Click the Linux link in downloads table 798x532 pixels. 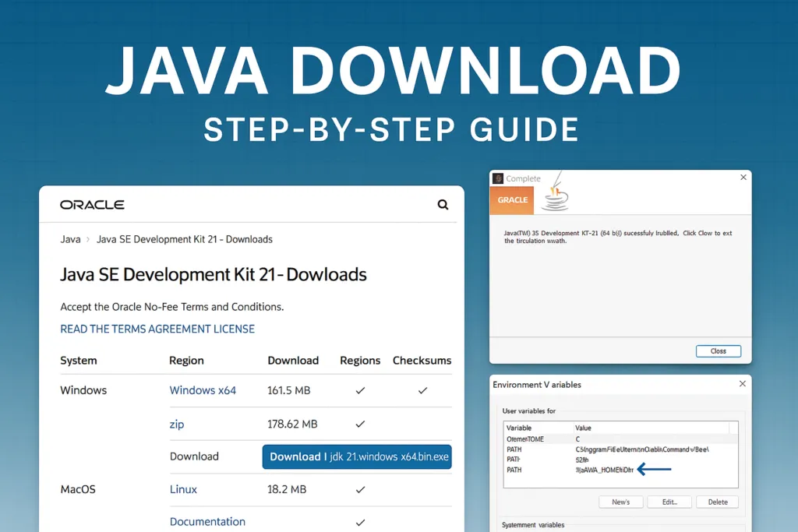click(183, 489)
